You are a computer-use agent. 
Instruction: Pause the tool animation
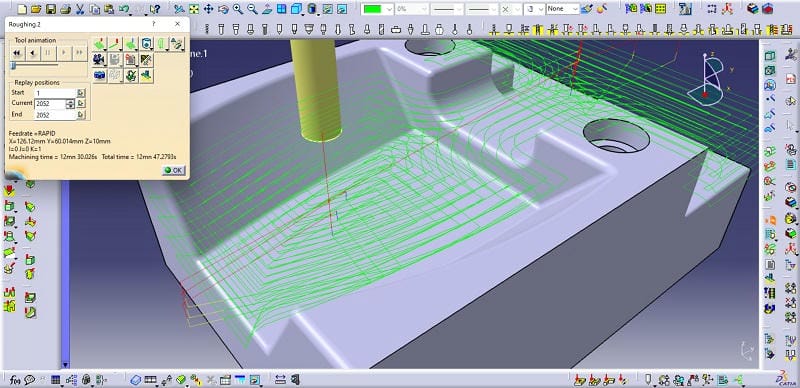[x=48, y=53]
